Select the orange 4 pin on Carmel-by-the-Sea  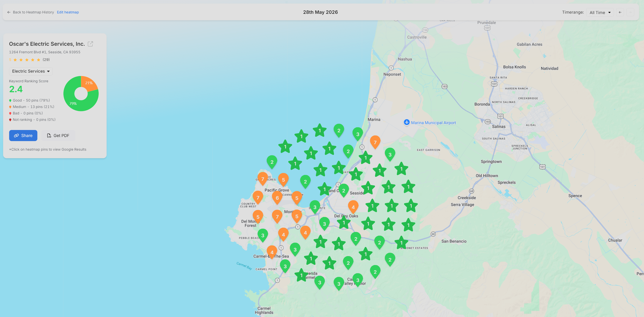point(272,252)
